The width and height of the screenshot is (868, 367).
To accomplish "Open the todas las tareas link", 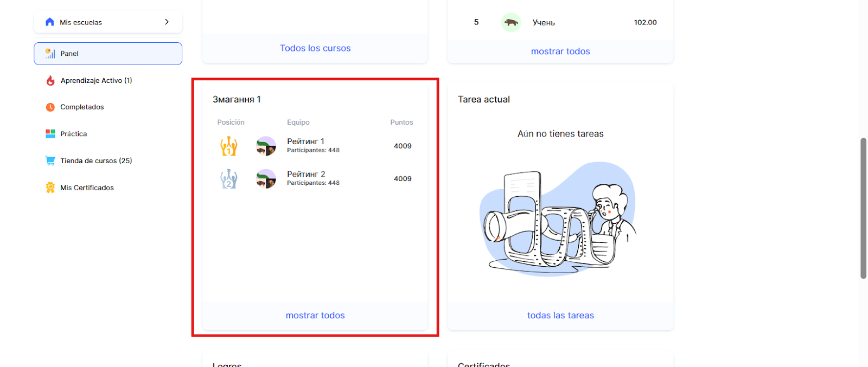I will click(x=560, y=316).
